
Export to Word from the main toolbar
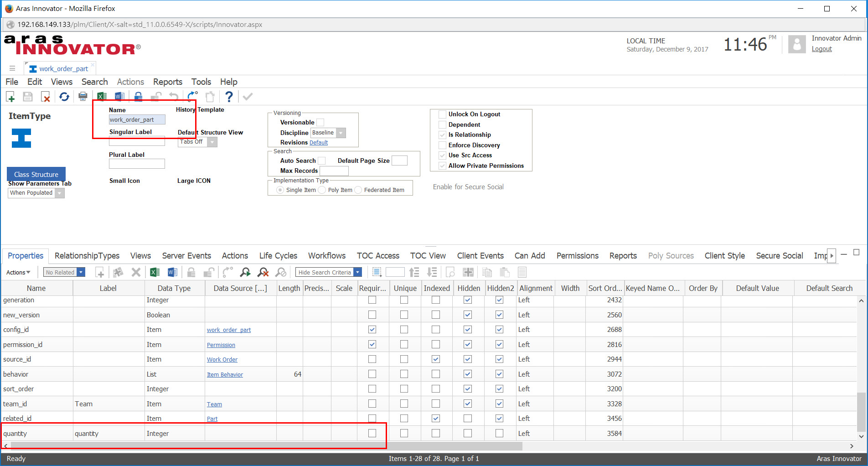tap(119, 96)
